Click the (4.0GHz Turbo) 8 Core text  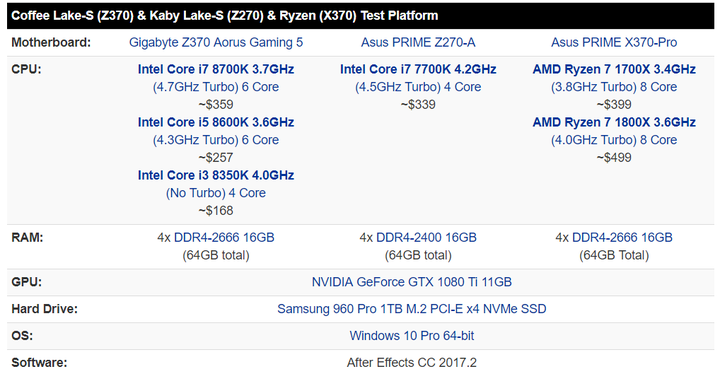pos(614,140)
